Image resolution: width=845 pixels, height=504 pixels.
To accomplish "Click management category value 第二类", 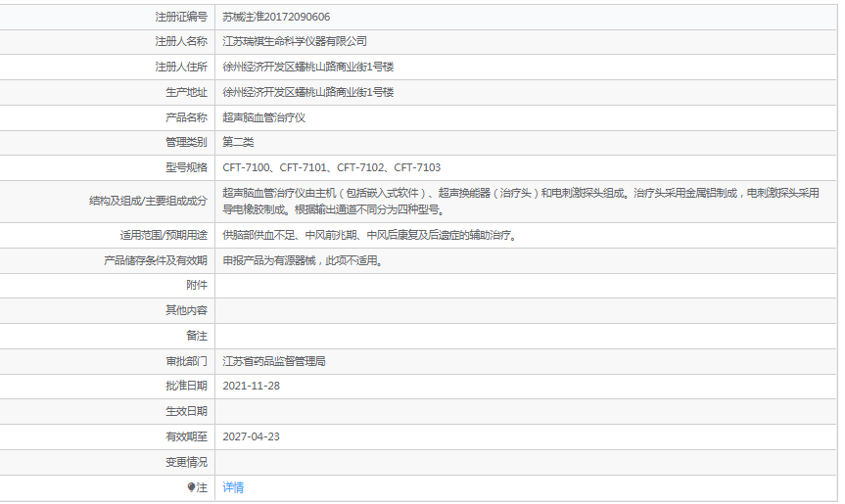I will 238,142.
